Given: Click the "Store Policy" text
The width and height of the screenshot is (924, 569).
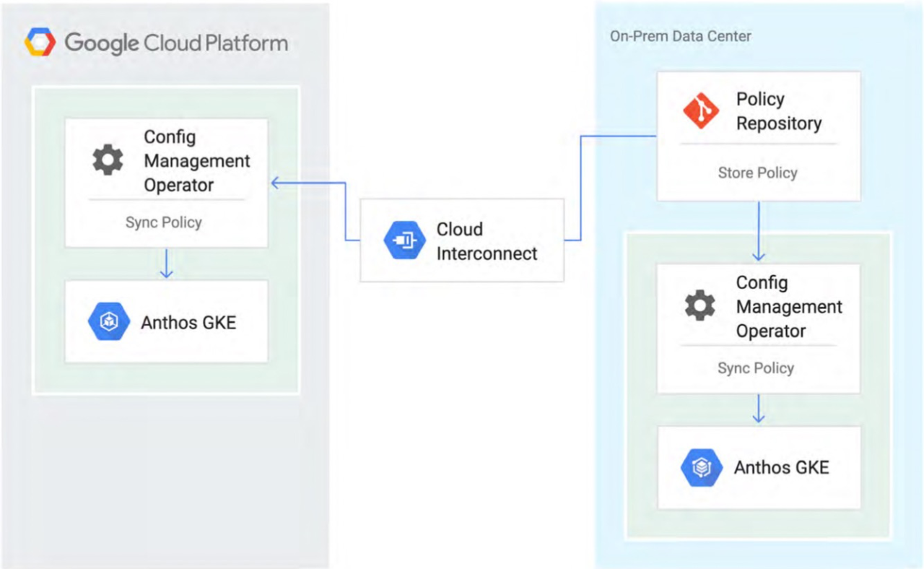Looking at the screenshot, I should pyautogui.click(x=757, y=173).
